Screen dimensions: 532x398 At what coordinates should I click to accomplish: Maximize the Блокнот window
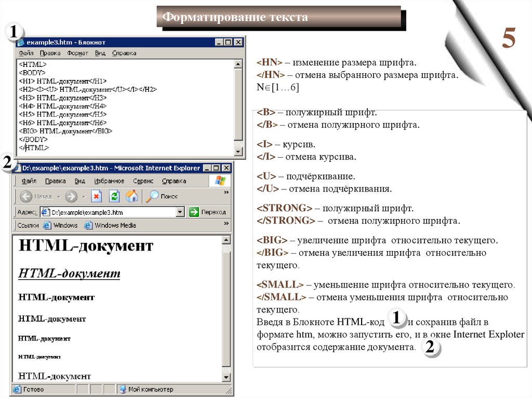tap(229, 43)
